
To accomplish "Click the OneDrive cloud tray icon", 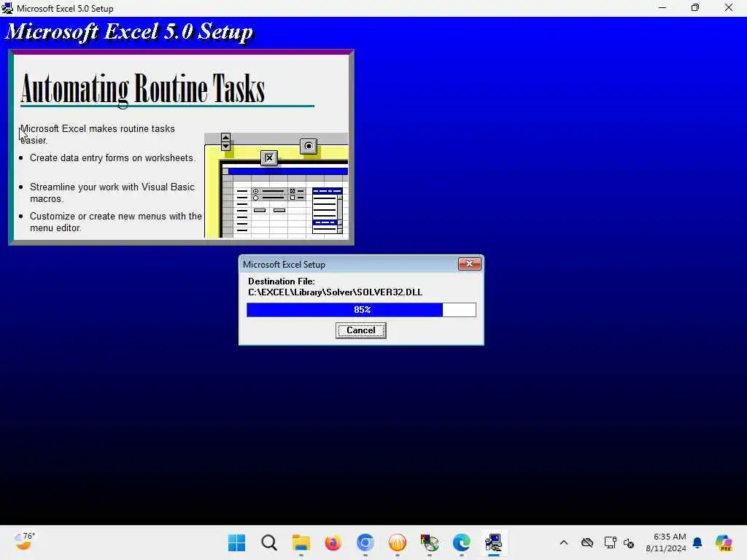I will (x=587, y=542).
